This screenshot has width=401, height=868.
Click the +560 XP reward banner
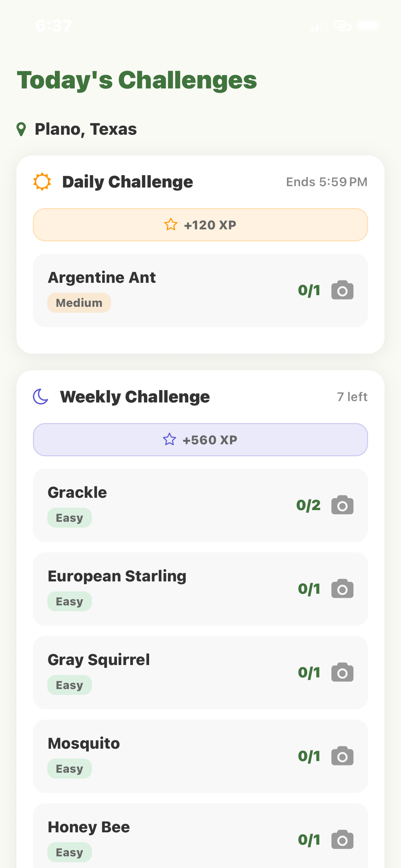200,440
